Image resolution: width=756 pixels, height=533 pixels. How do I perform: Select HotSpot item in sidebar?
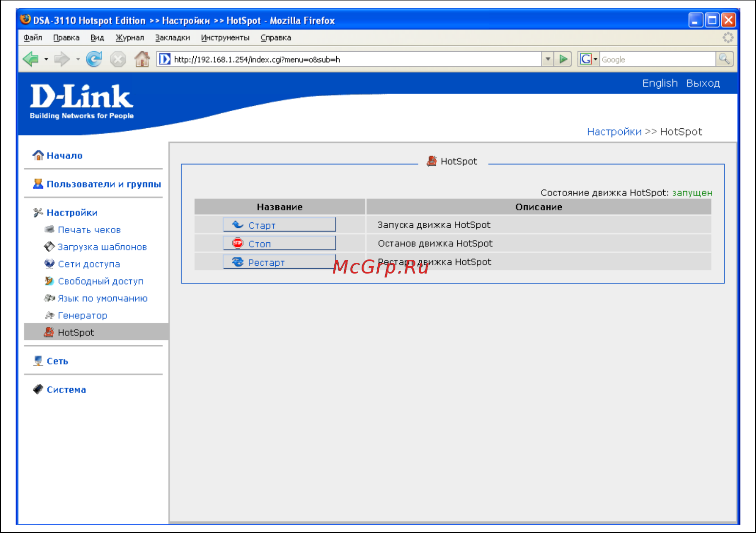click(x=97, y=332)
